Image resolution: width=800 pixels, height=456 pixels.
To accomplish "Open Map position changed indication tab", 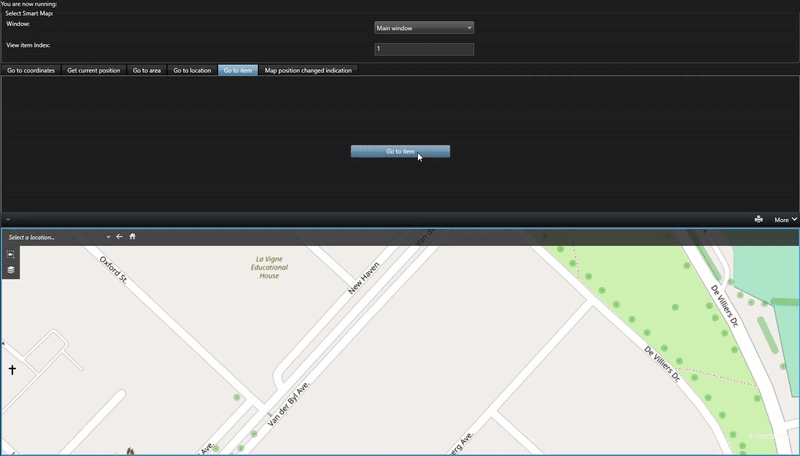I will point(308,71).
